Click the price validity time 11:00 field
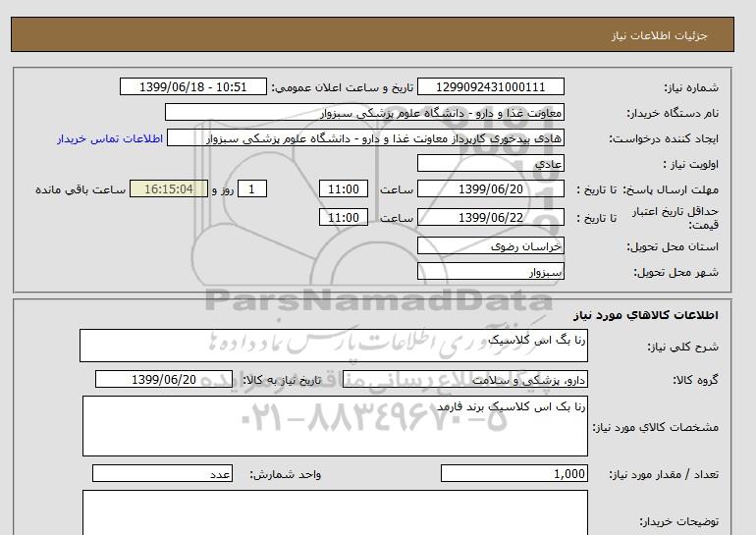This screenshot has width=756, height=535. (x=344, y=217)
